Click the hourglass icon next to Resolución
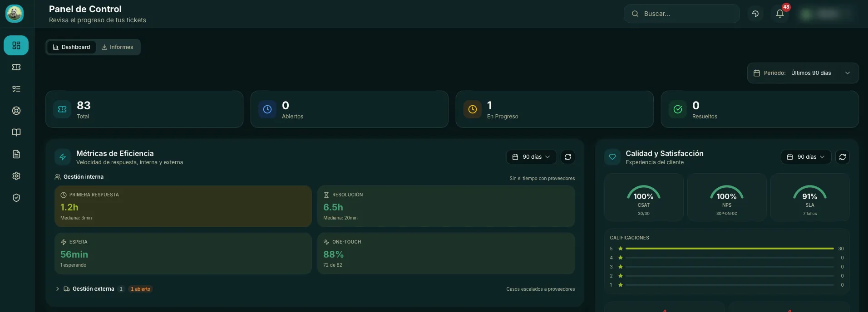The image size is (868, 312). (x=326, y=195)
